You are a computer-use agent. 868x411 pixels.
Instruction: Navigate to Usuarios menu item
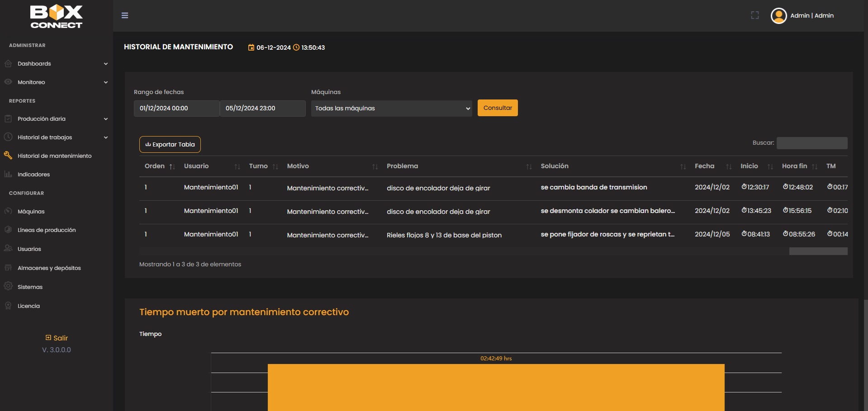coord(29,249)
